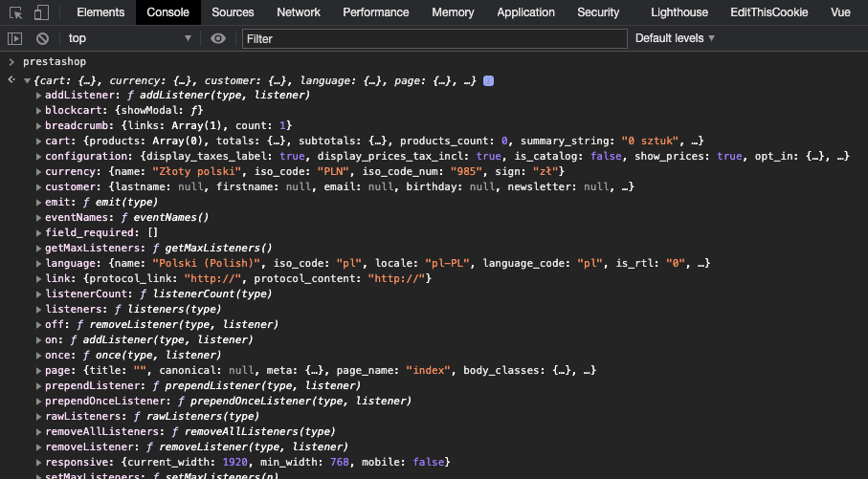The image size is (868, 479).
Task: Clear the console with the ban icon
Action: coord(43,38)
